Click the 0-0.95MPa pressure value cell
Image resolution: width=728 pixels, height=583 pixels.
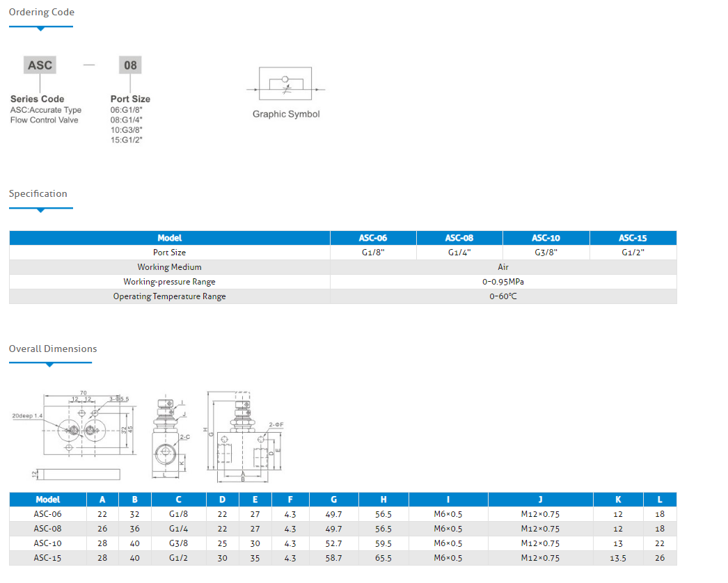(x=503, y=282)
